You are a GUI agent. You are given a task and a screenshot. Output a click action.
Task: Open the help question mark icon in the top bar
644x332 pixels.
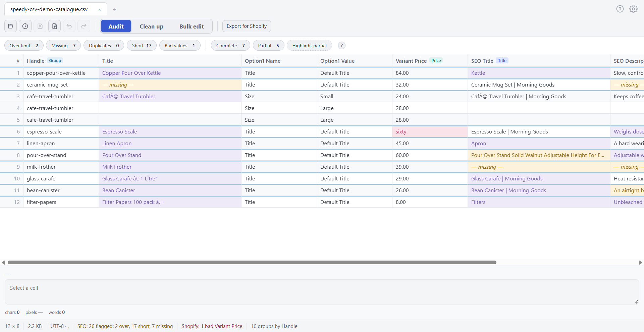[x=620, y=9]
